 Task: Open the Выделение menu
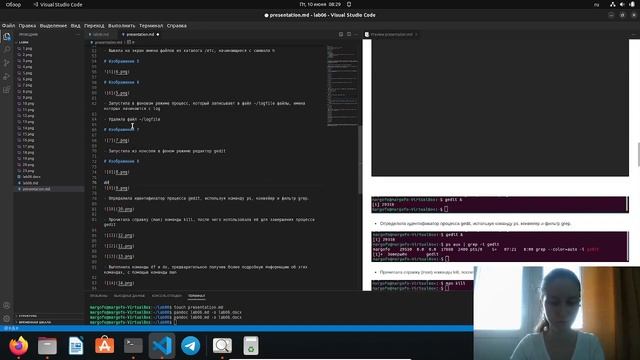point(53,25)
